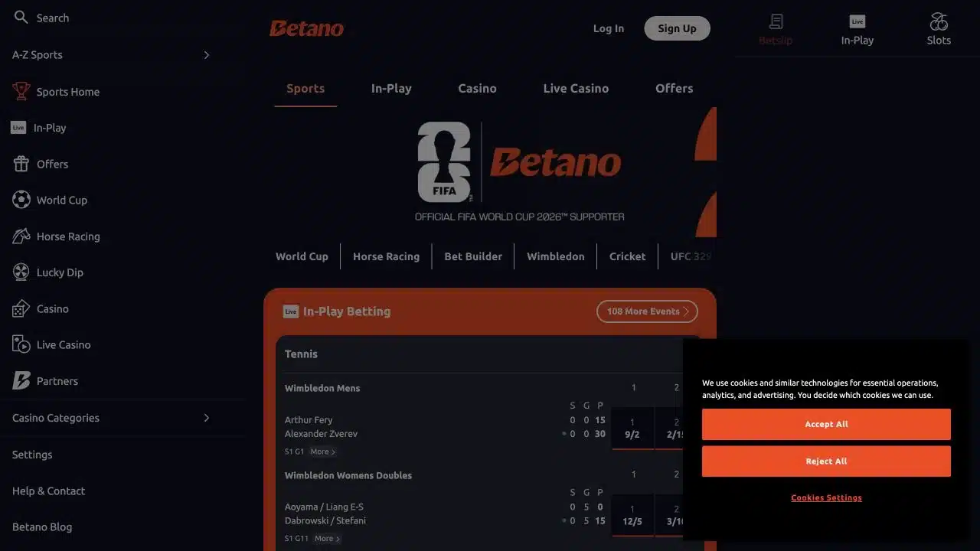980x551 pixels.
Task: Click the In-Play live icon in sidebar
Action: [18, 128]
